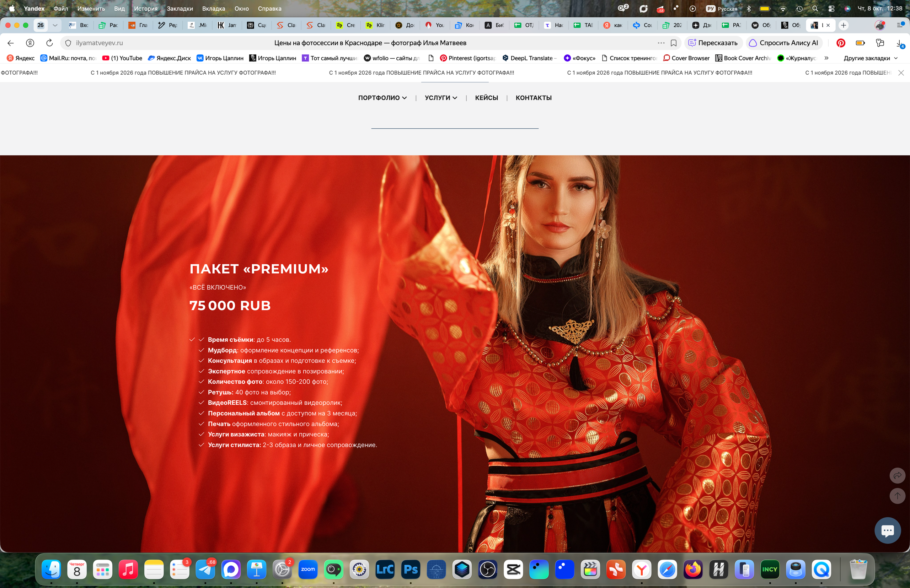Open the chat widget bubble
Image resolution: width=910 pixels, height=588 pixels.
coord(888,530)
